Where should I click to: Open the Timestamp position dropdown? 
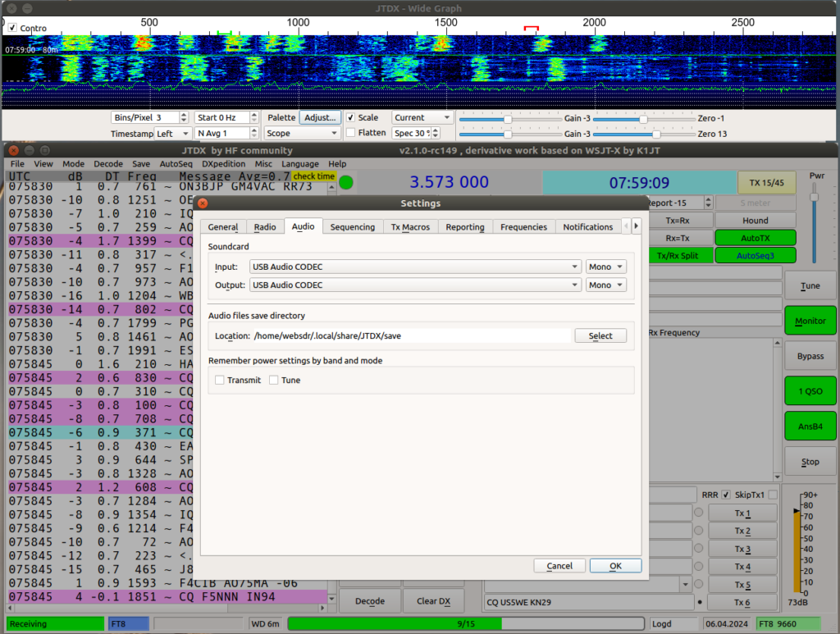coord(172,132)
